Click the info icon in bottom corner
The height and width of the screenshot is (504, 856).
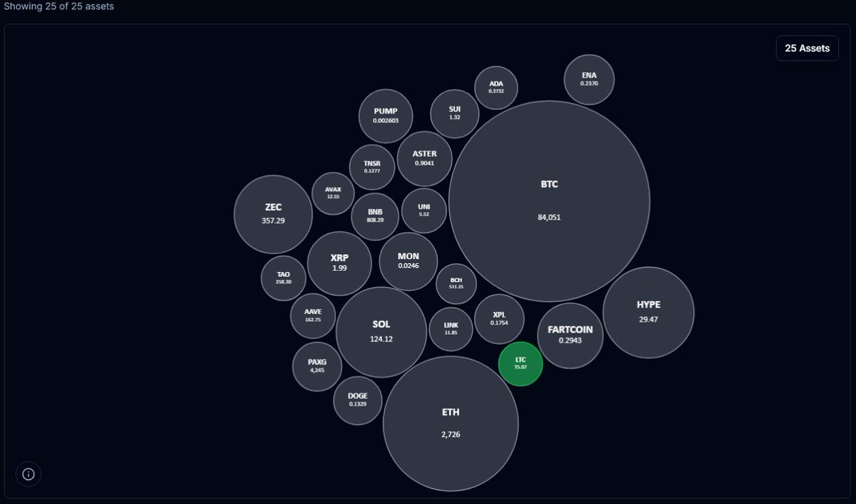29,474
